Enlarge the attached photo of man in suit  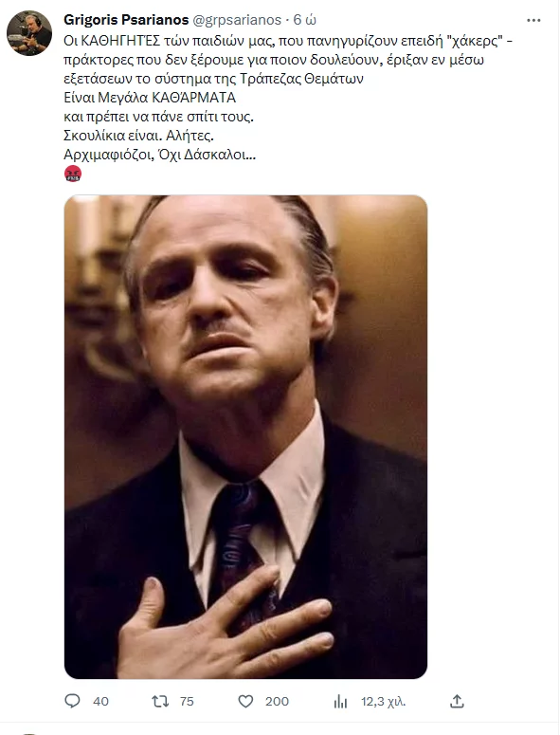tap(245, 437)
